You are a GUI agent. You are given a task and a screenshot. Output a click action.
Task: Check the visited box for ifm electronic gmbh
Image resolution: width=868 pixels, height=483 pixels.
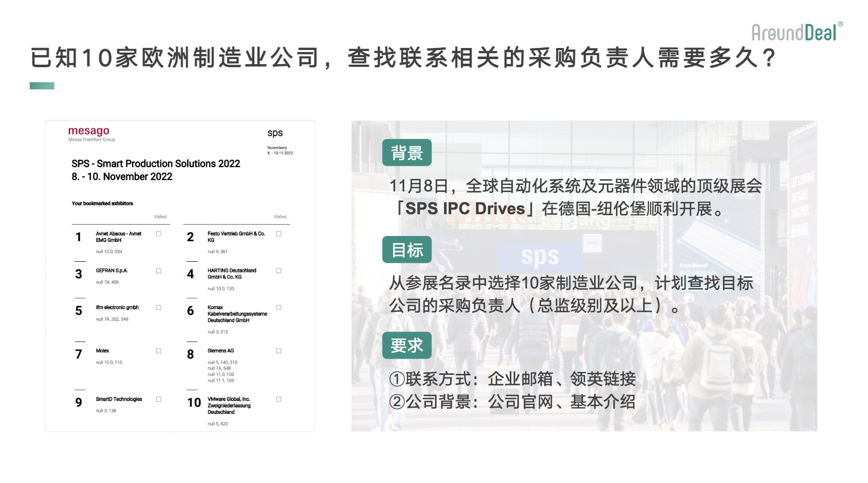pyautogui.click(x=159, y=308)
